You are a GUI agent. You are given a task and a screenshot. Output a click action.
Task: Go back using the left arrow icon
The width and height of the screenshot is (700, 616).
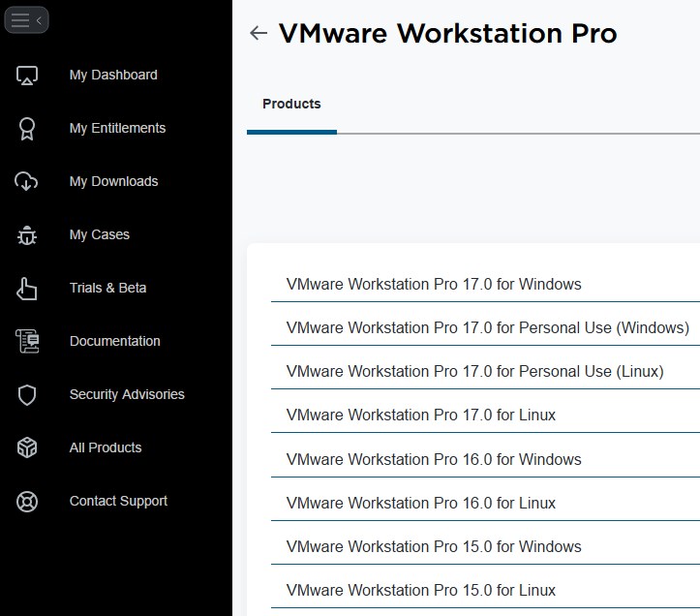point(259,33)
